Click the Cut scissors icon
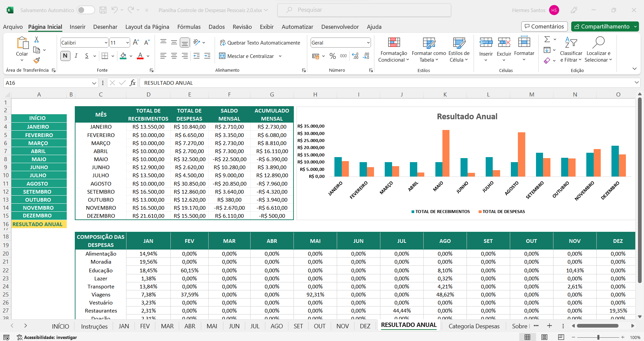This screenshot has height=341, width=644. point(37,40)
